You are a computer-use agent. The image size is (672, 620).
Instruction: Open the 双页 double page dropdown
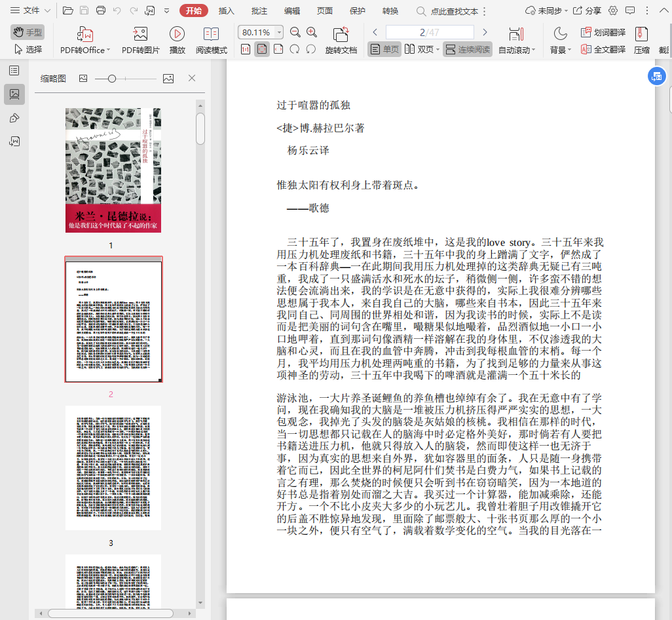[422, 49]
